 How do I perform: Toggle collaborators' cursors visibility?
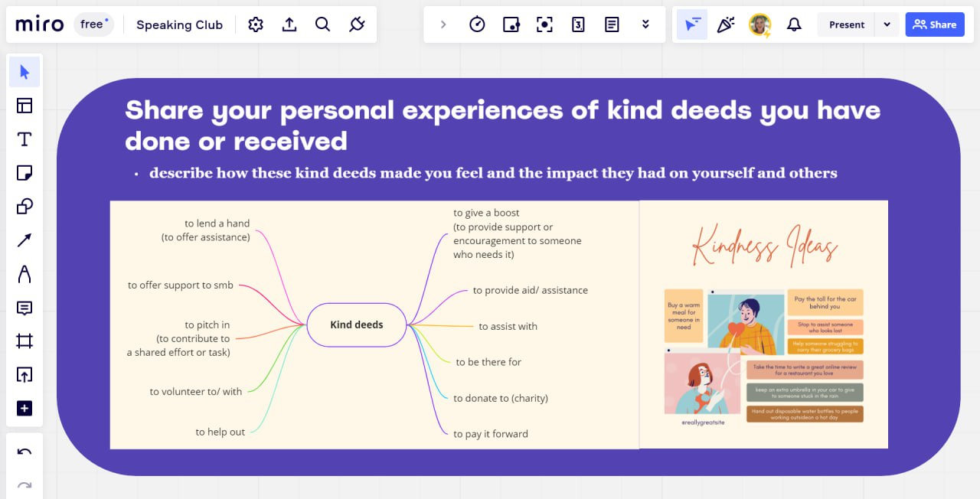tap(692, 24)
